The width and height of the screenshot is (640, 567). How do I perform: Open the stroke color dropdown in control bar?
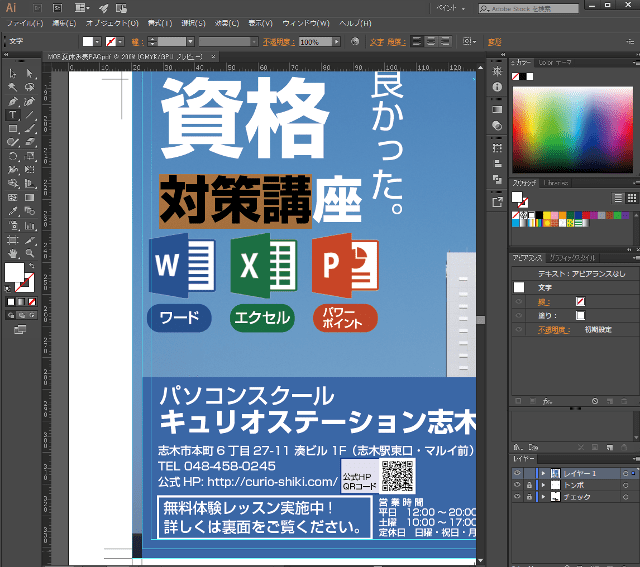pos(120,42)
